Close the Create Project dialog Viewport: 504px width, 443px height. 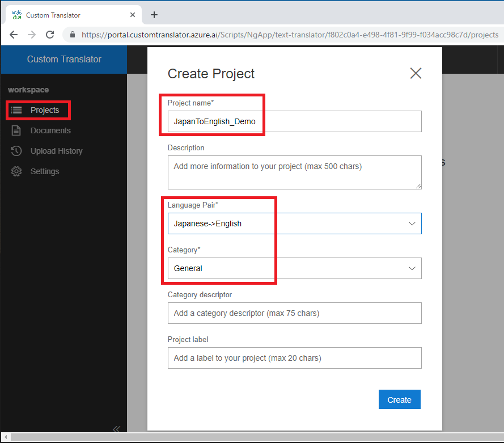tap(416, 73)
